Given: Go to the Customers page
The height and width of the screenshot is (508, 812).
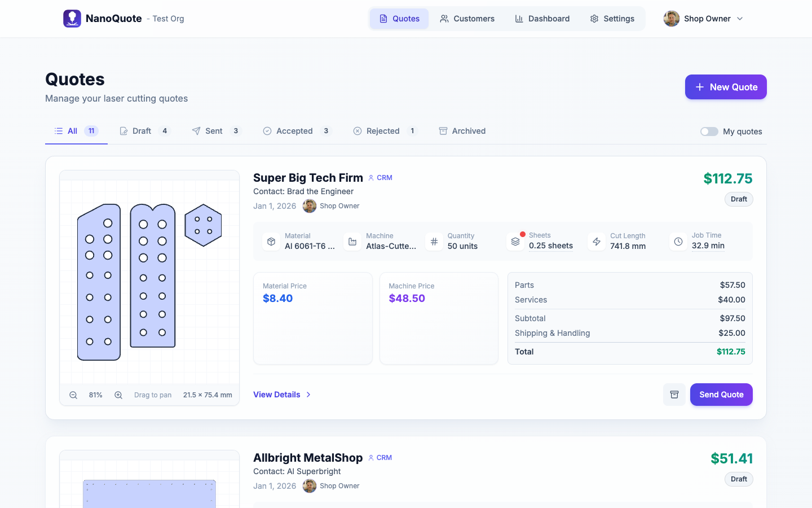Looking at the screenshot, I should click(467, 19).
